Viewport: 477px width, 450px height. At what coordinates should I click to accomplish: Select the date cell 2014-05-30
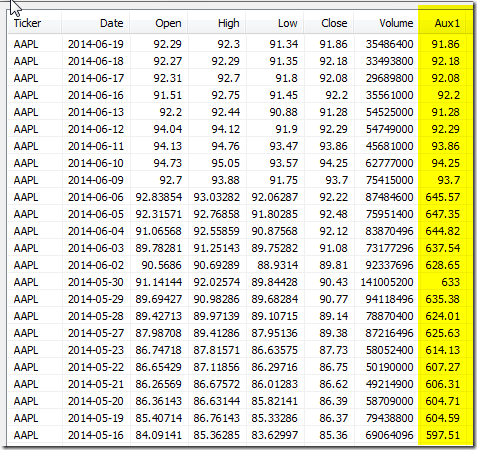(96, 282)
